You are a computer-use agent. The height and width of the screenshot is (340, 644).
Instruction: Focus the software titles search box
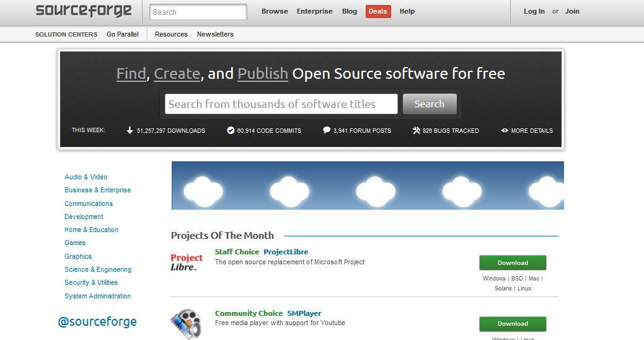pos(281,104)
